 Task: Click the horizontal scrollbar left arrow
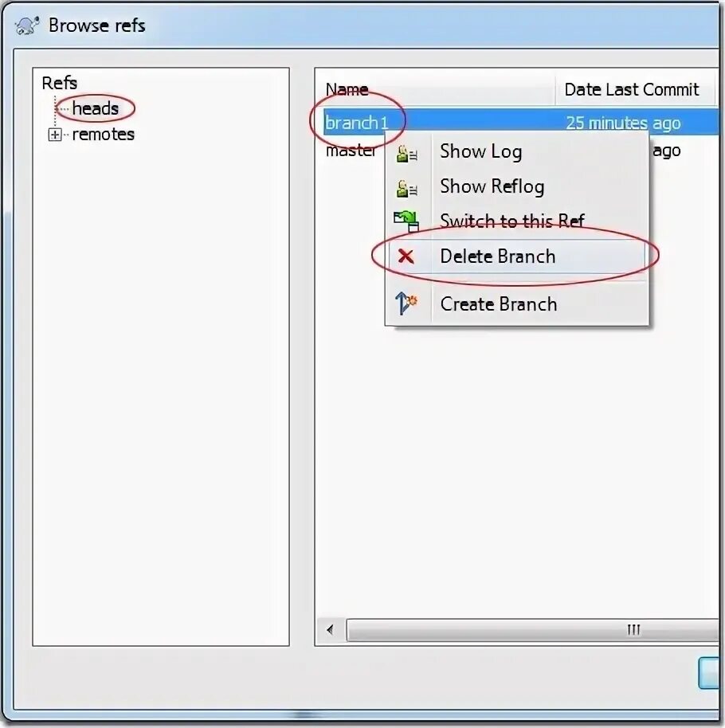(x=331, y=630)
